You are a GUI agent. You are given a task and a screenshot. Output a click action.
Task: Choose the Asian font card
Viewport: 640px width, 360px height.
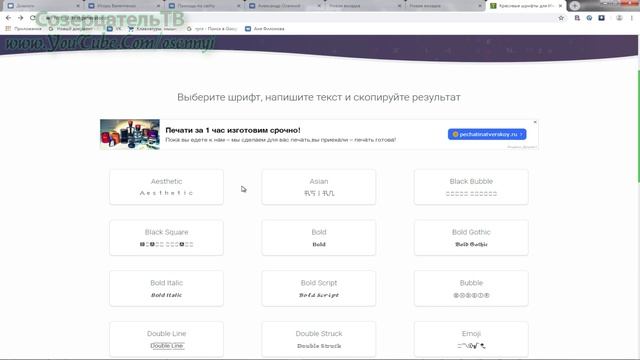319,187
